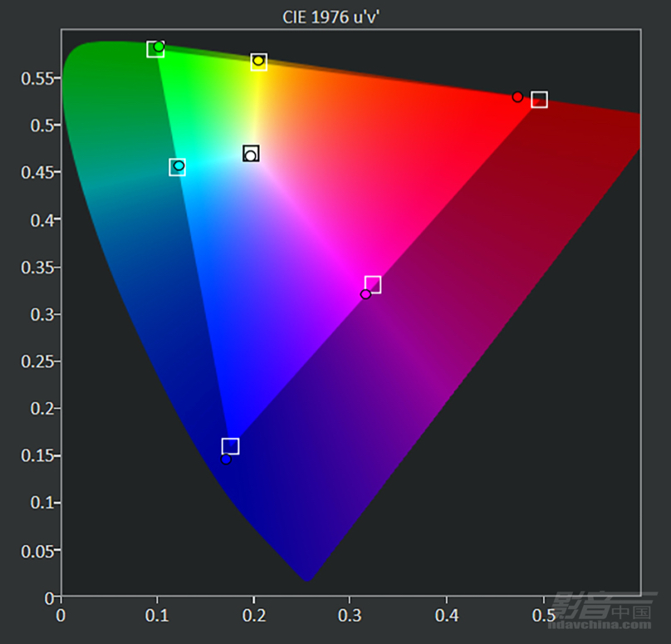Click the chart title CIE 1976 u'v'
The height and width of the screenshot is (644, 671).
click(331, 17)
